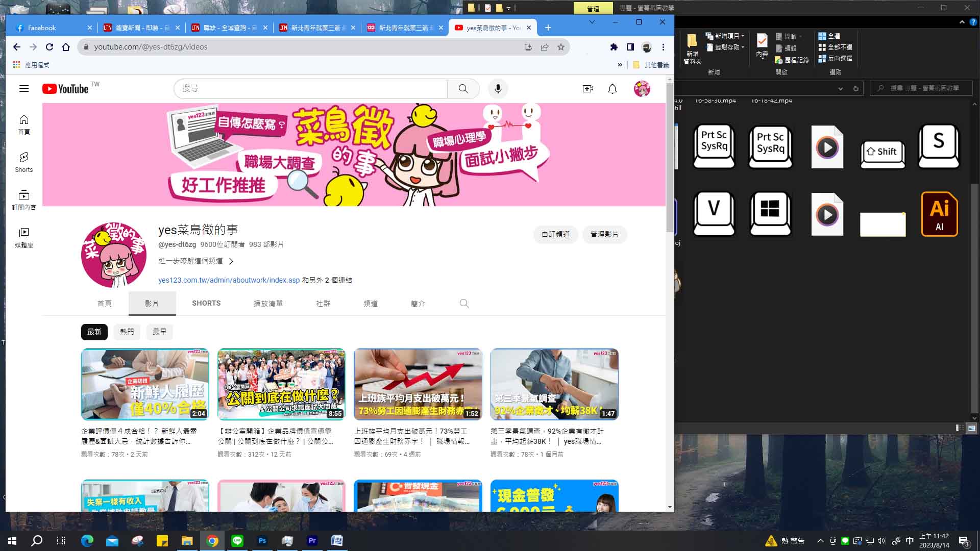The image size is (980, 551).
Task: Open the Chrome extensions puzzle icon
Action: (x=614, y=47)
